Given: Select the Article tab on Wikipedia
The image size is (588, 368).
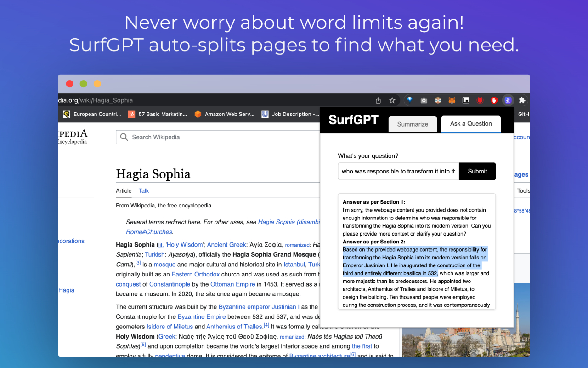Looking at the screenshot, I should tap(124, 190).
